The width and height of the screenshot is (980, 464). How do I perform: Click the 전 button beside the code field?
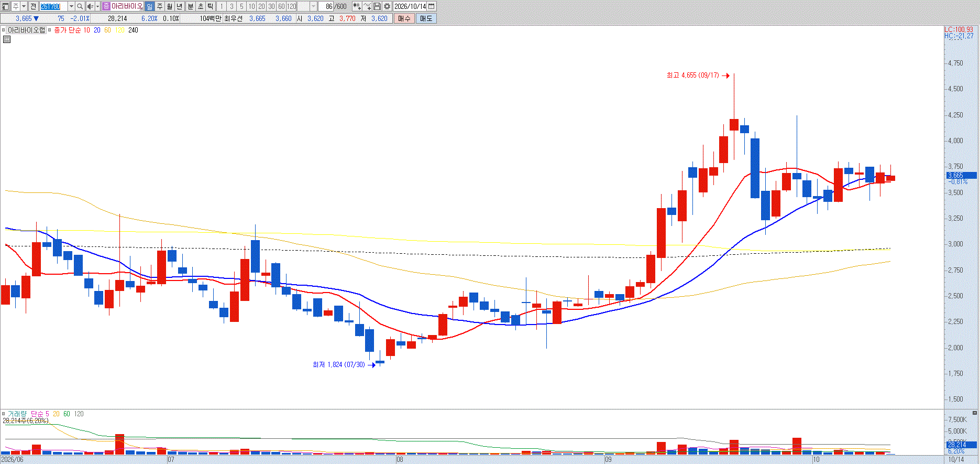click(33, 6)
